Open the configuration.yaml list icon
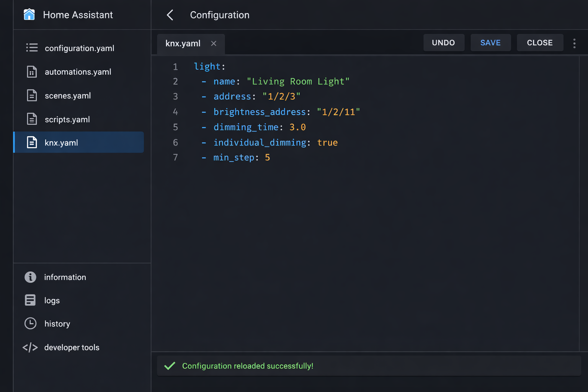588x392 pixels. click(x=32, y=48)
